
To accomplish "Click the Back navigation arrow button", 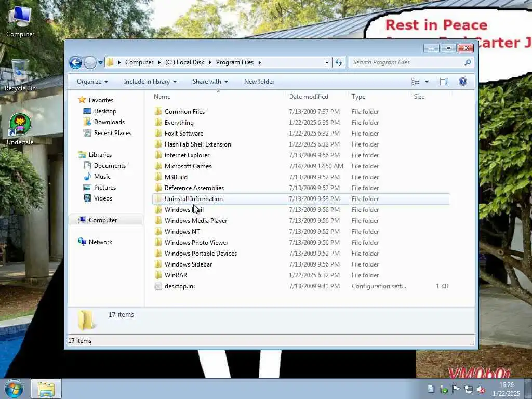I will coord(75,62).
